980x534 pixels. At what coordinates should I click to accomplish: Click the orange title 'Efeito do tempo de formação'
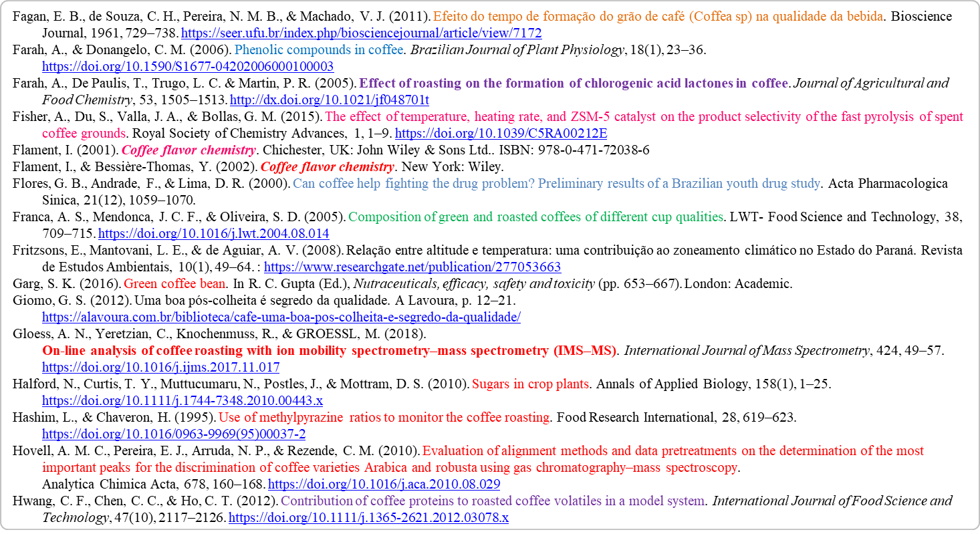click(658, 16)
